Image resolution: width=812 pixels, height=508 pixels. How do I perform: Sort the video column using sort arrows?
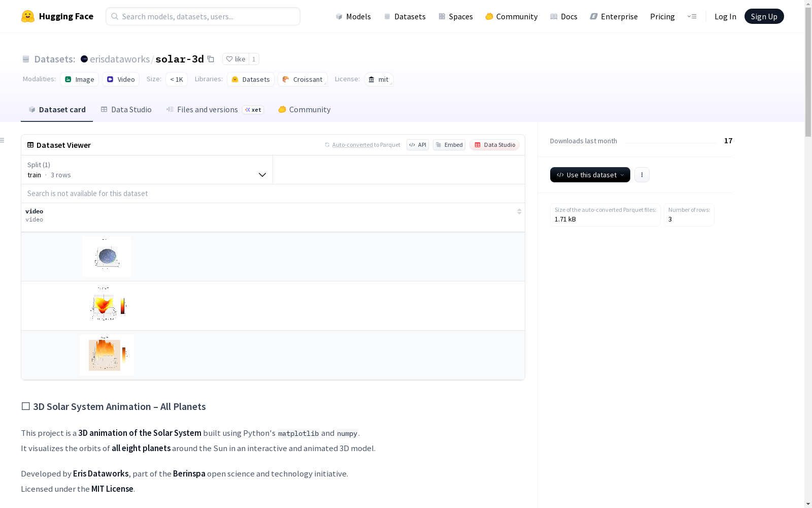click(519, 211)
